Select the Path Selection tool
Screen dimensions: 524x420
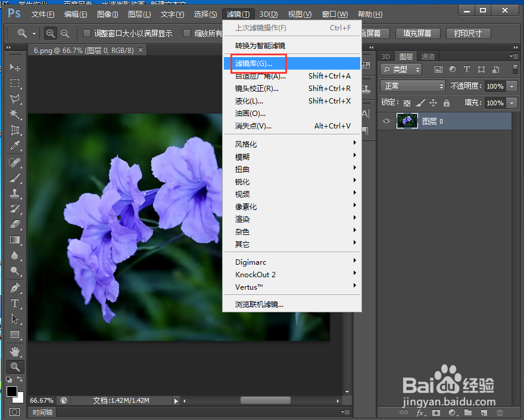[x=15, y=319]
